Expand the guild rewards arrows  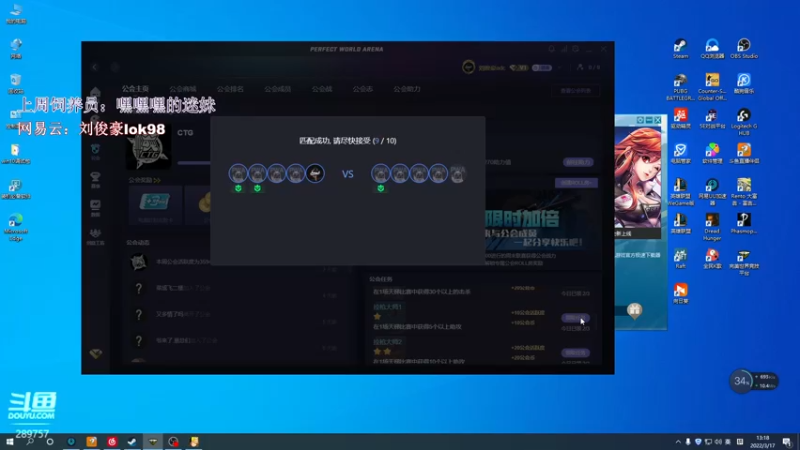[x=157, y=180]
